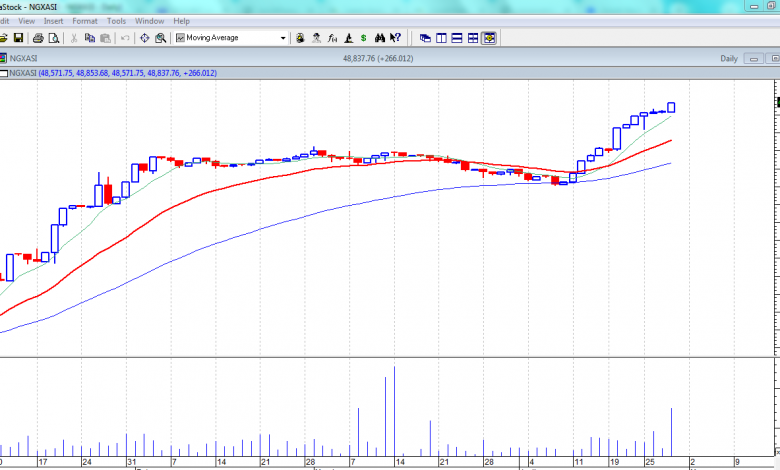Open Print Preview from the toolbar
Image resolution: width=780 pixels, height=470 pixels.
(x=52, y=38)
